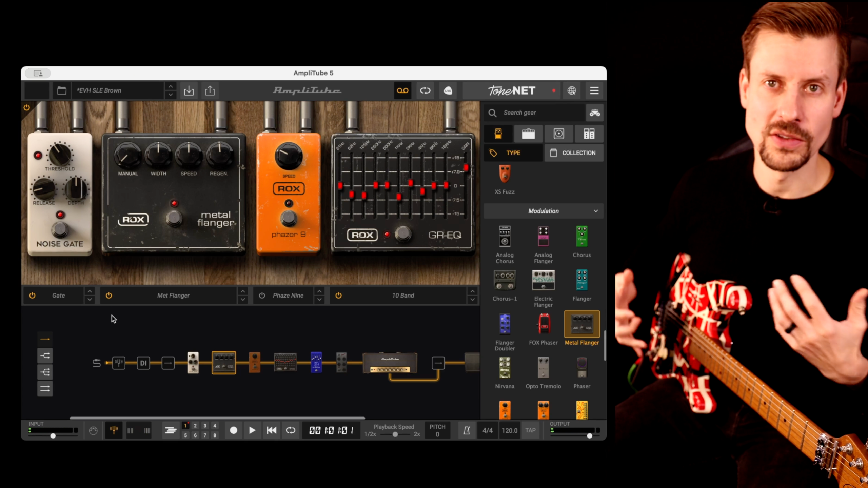Switch to Live mode icon

448,90
